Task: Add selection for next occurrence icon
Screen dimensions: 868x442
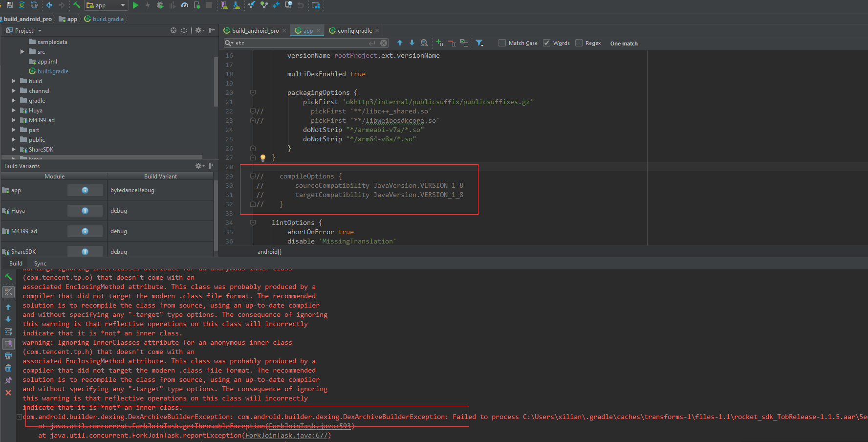Action: [x=439, y=43]
